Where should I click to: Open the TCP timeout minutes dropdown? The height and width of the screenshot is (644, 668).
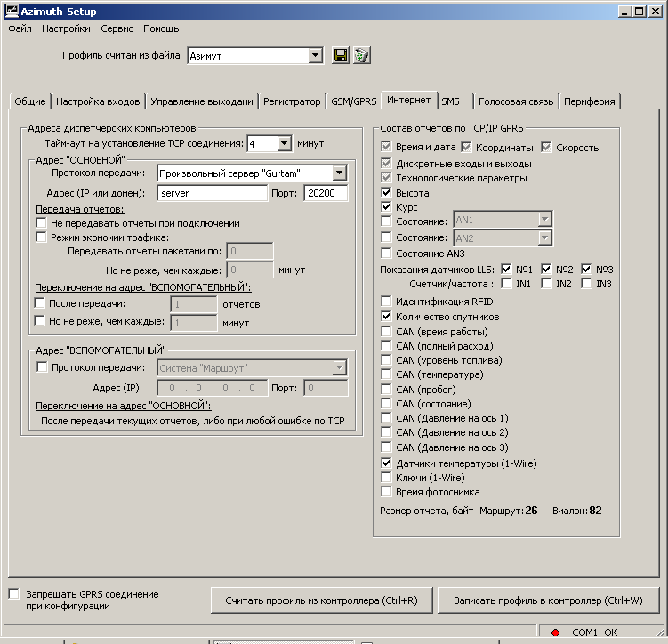pyautogui.click(x=284, y=143)
